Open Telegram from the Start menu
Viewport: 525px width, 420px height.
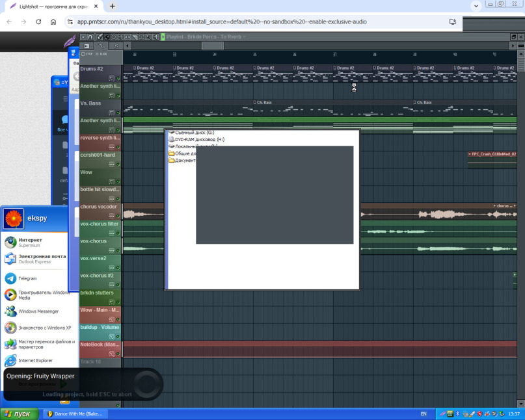(27, 278)
